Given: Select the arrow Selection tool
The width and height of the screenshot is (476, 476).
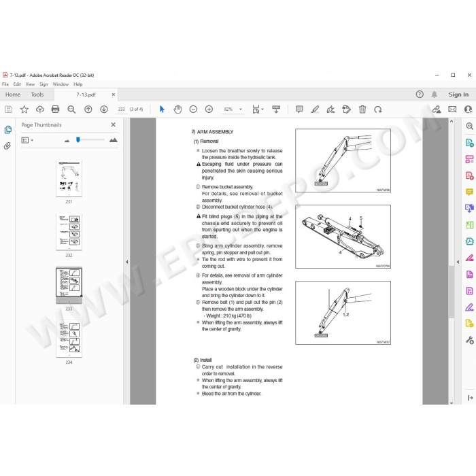Looking at the screenshot, I should [x=162, y=109].
